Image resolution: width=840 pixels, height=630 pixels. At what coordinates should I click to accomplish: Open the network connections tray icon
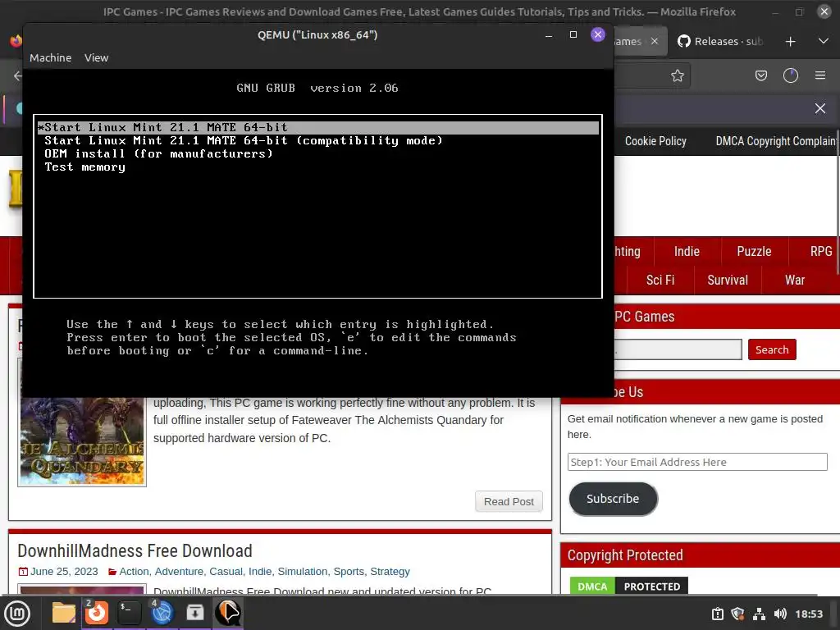[x=759, y=614]
